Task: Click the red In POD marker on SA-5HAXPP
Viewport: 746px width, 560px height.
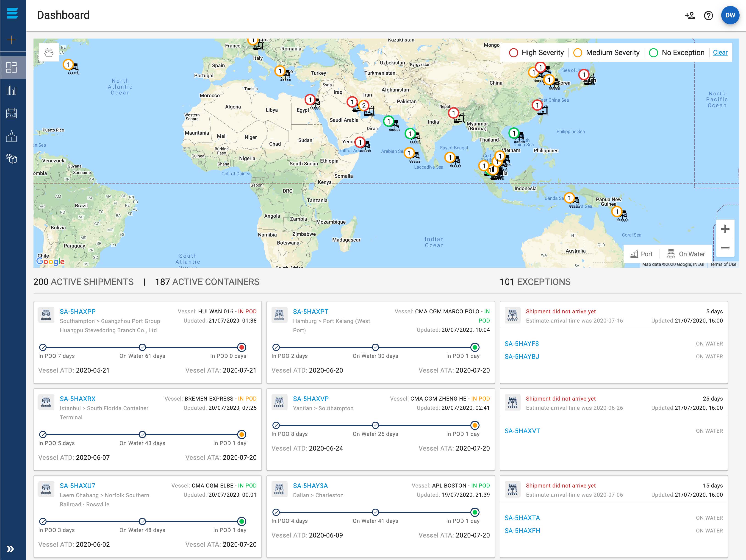Action: coord(241,347)
